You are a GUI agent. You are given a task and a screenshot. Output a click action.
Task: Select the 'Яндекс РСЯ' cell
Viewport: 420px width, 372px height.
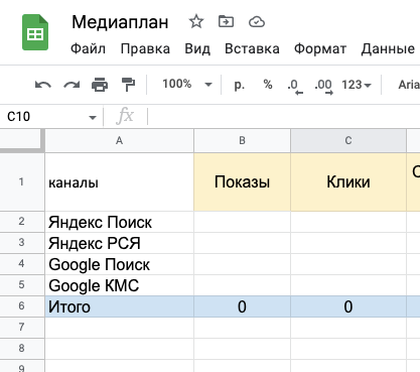point(119,243)
